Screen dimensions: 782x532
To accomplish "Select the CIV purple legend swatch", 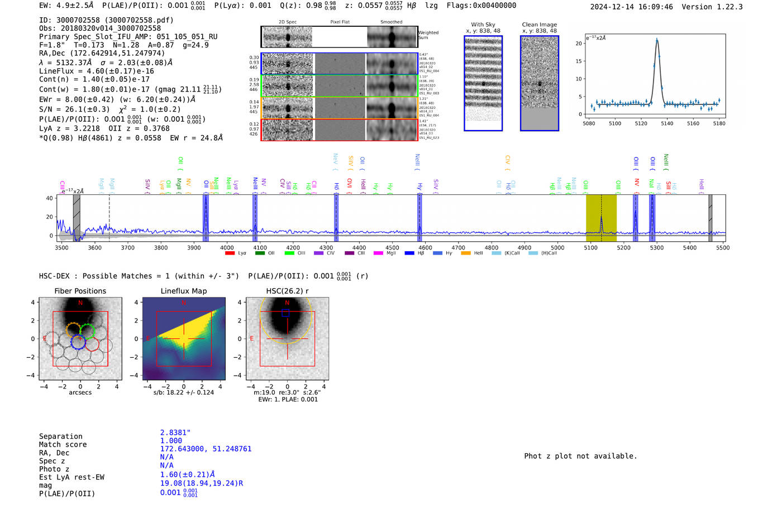I will [x=319, y=253].
